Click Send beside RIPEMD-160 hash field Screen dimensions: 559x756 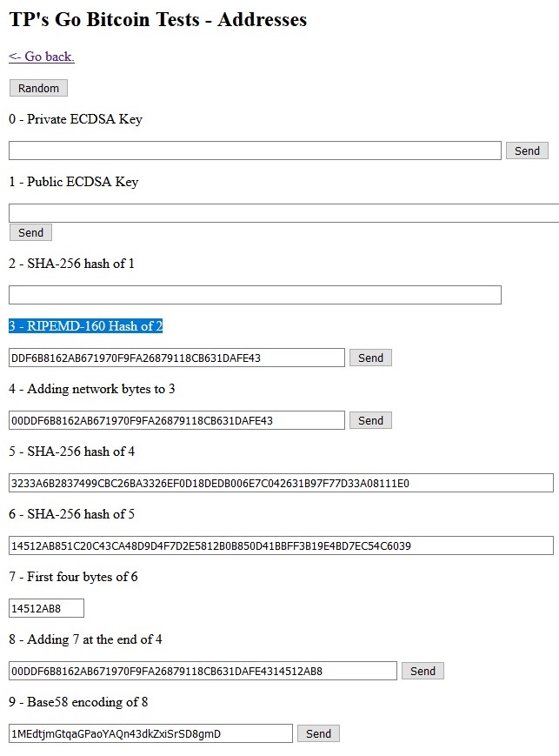(x=370, y=358)
